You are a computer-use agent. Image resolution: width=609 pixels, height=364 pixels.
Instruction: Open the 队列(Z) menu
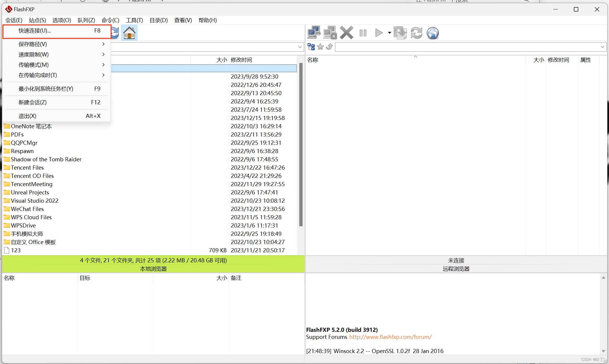[86, 20]
